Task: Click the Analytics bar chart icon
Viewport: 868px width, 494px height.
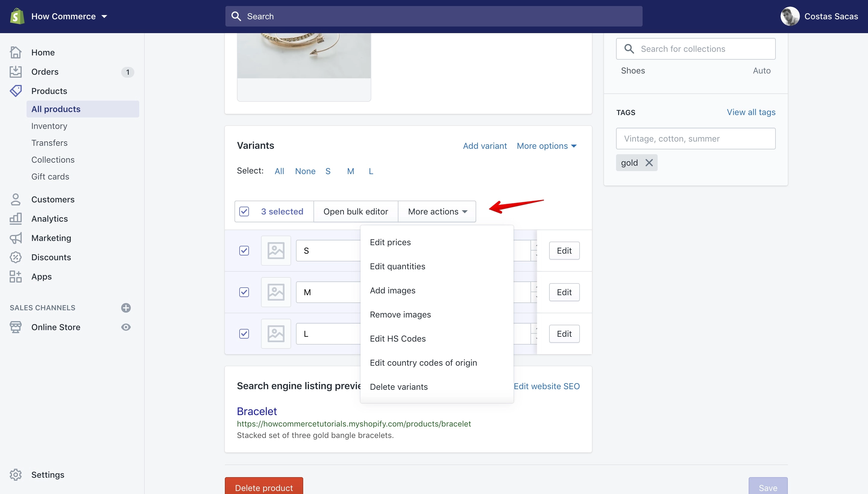Action: [16, 218]
